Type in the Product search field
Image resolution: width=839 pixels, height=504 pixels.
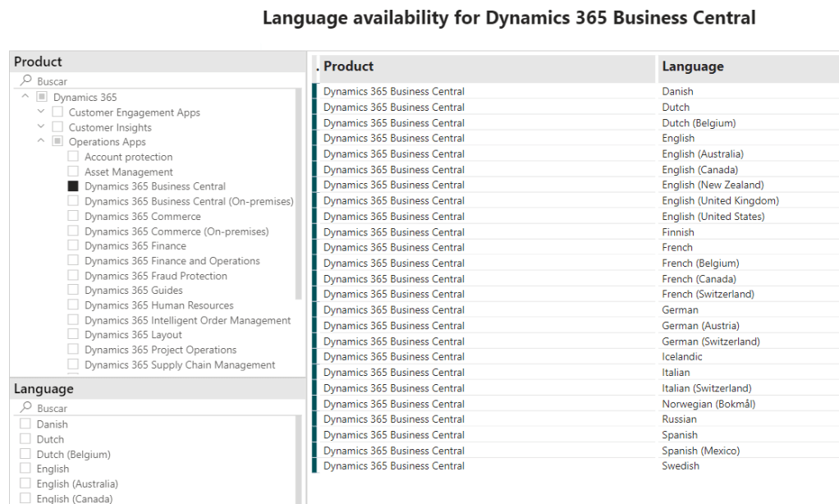[x=156, y=81]
